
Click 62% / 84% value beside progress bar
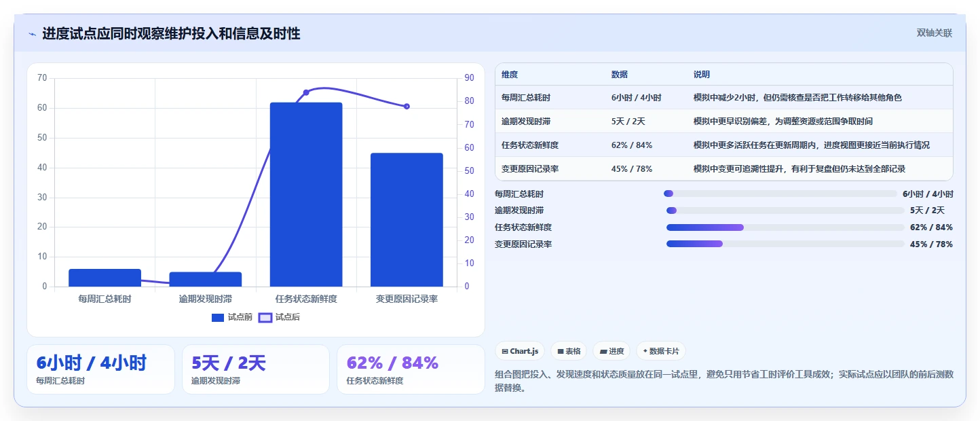pyautogui.click(x=931, y=227)
